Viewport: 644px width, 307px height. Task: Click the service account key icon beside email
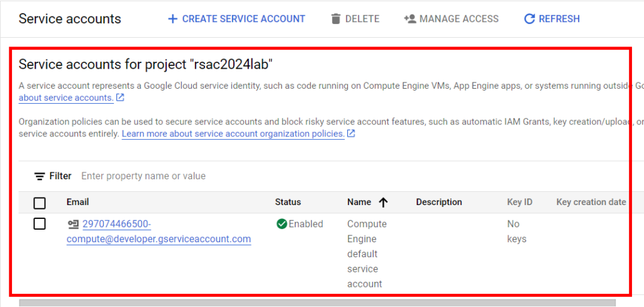[x=73, y=225]
